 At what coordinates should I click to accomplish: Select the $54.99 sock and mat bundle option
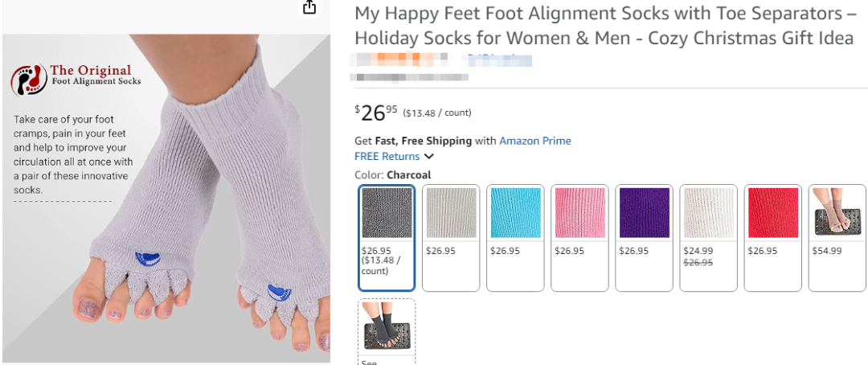837,237
